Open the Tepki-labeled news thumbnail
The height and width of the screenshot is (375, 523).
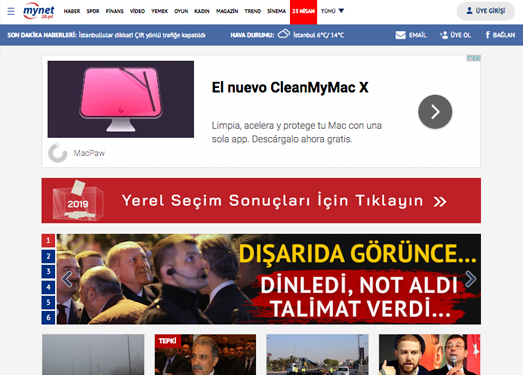click(205, 354)
